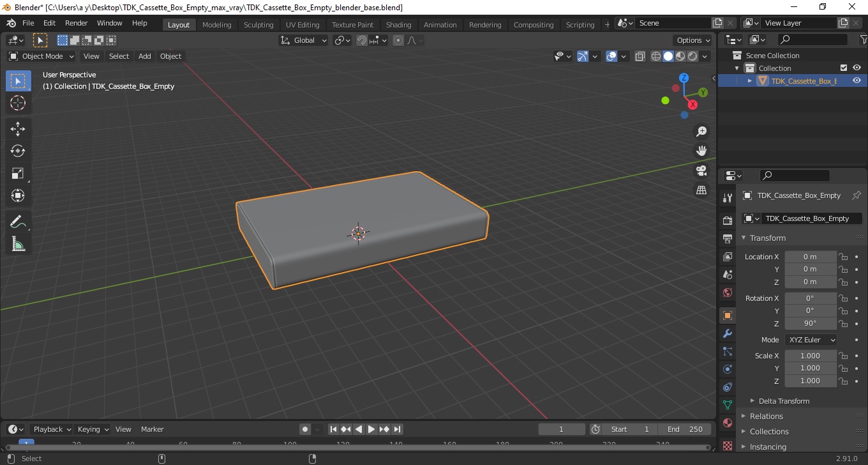Open View Layer properties tab
Screen dimensions: 868x465
tap(728, 256)
